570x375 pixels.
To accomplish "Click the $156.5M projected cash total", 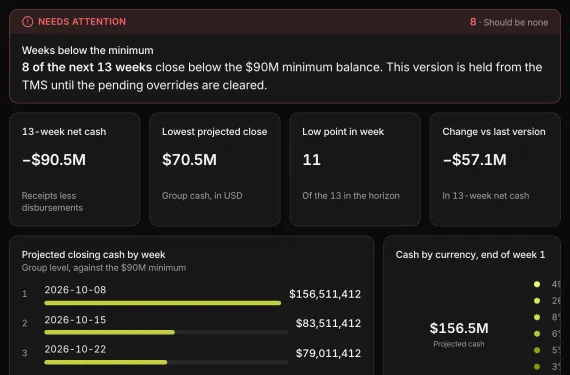I will coord(459,328).
